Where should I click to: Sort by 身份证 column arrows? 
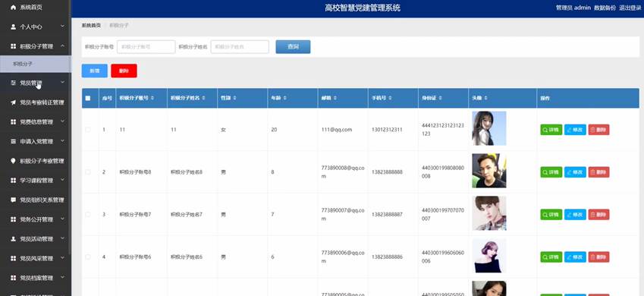[x=440, y=98]
